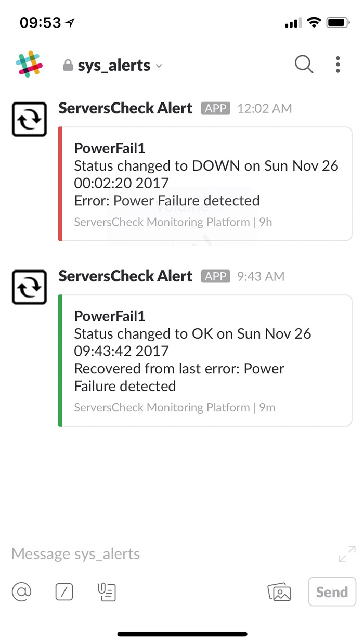This screenshot has height=644, width=364.
Task: Select the green PowerFail1 OK alert card
Action: [x=205, y=360]
